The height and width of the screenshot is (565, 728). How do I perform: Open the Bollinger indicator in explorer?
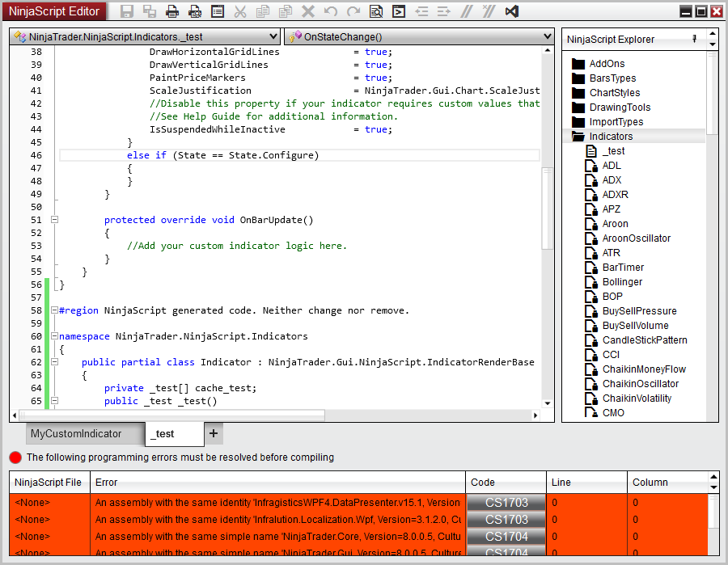coord(622,282)
